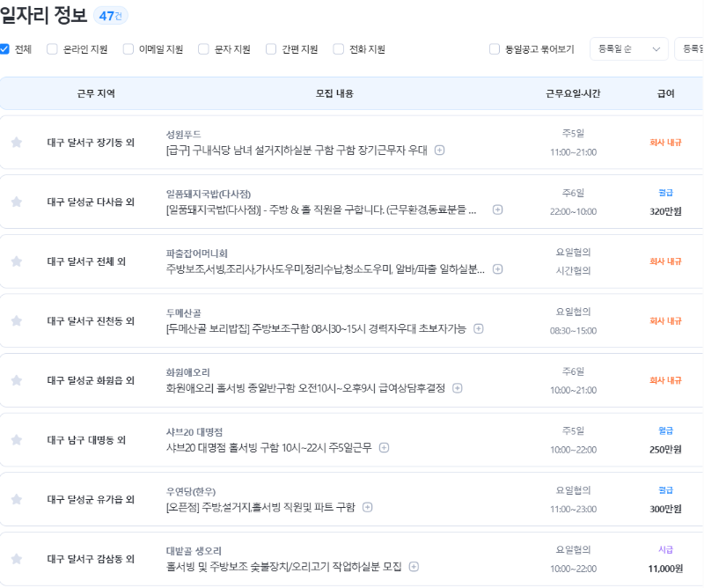This screenshot has height=588, width=704.
Task: Expand details for the 샤브20 대명점 posting
Action: point(383,447)
